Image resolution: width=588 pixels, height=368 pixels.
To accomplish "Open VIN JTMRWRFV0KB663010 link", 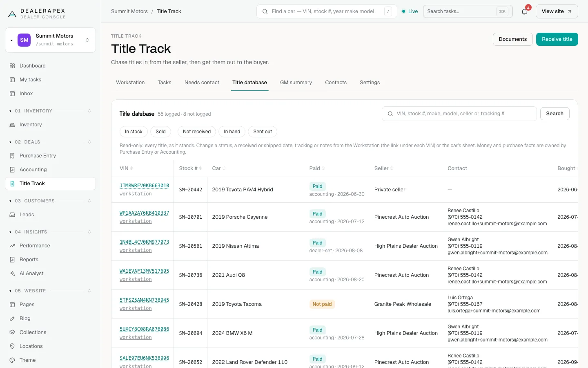I will click(144, 186).
